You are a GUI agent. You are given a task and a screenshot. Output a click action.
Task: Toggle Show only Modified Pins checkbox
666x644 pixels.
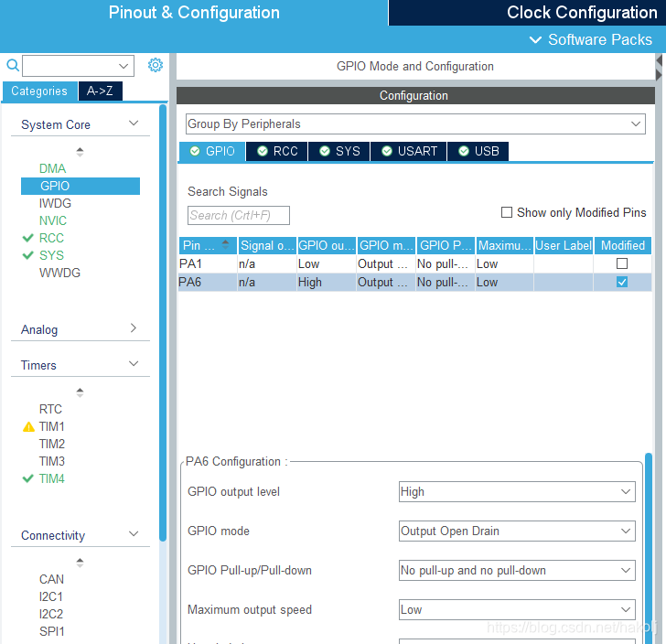[x=507, y=212]
